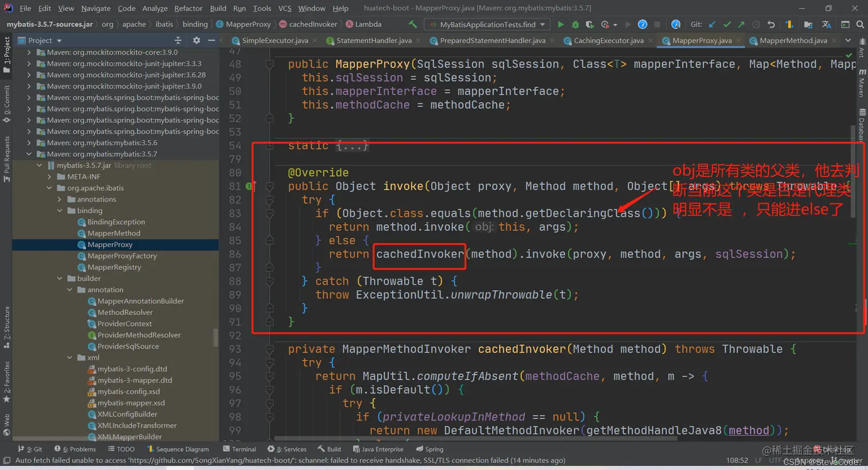Open the Java Enterprise tool window
The width and height of the screenshot is (868, 470).
click(378, 449)
